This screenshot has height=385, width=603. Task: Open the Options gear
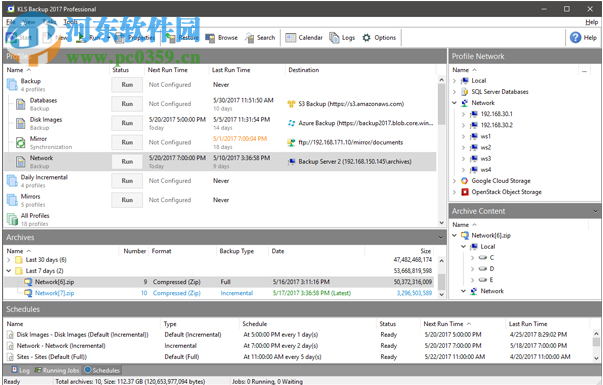pos(379,38)
